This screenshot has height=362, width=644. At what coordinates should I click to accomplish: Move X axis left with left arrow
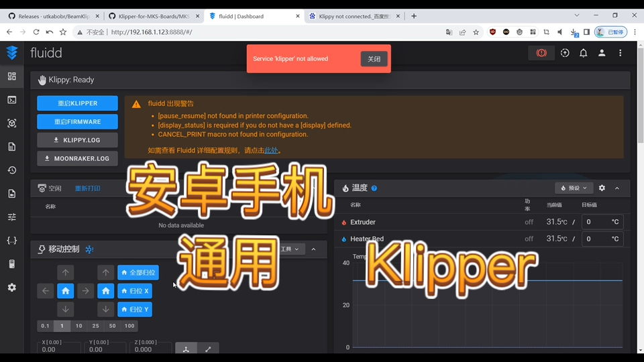45,291
